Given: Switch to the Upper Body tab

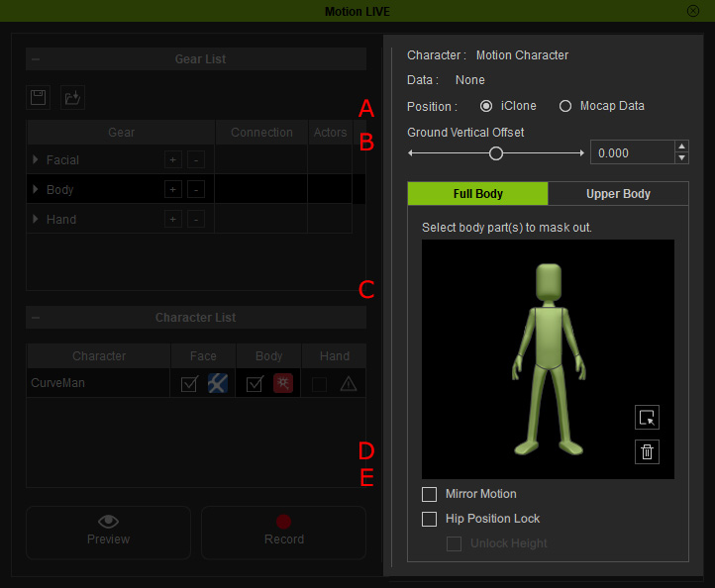Looking at the screenshot, I should pos(618,193).
